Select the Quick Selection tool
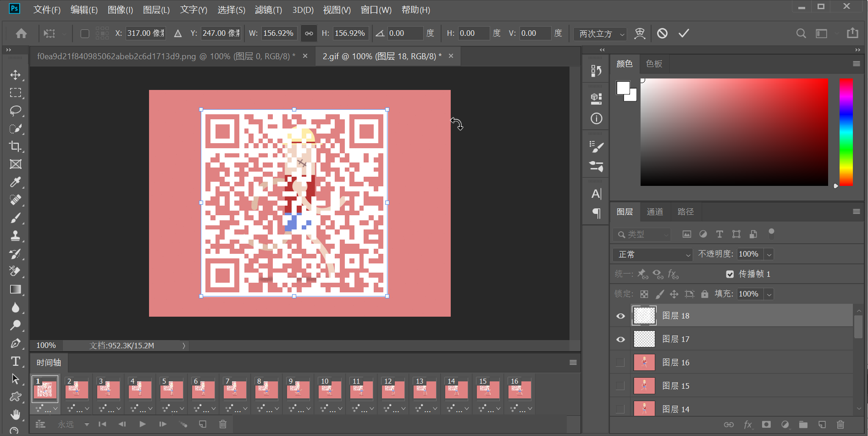The width and height of the screenshot is (868, 436). [x=16, y=129]
